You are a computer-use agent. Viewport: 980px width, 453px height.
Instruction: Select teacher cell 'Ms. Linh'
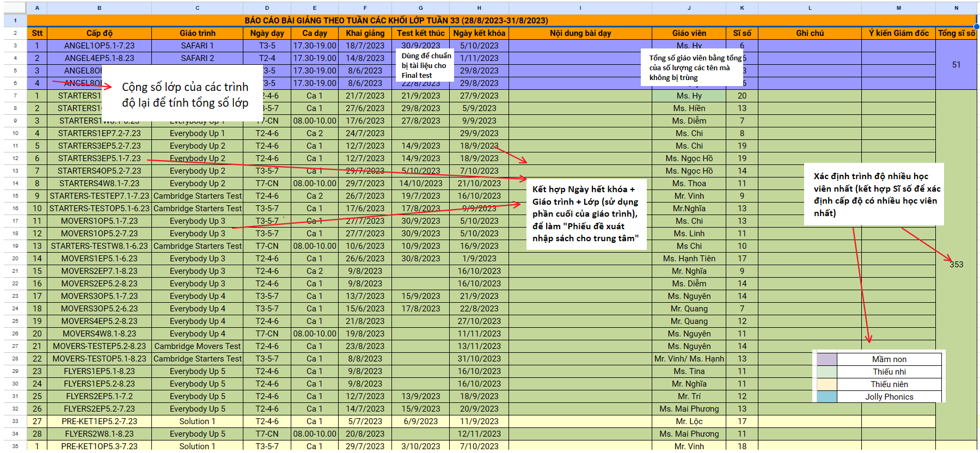[689, 234]
